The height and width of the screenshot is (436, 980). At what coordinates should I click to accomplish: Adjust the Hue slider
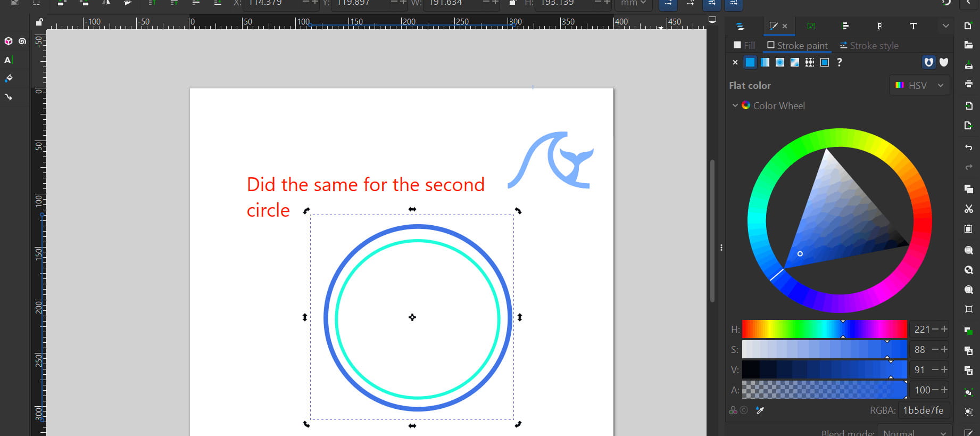click(824, 330)
